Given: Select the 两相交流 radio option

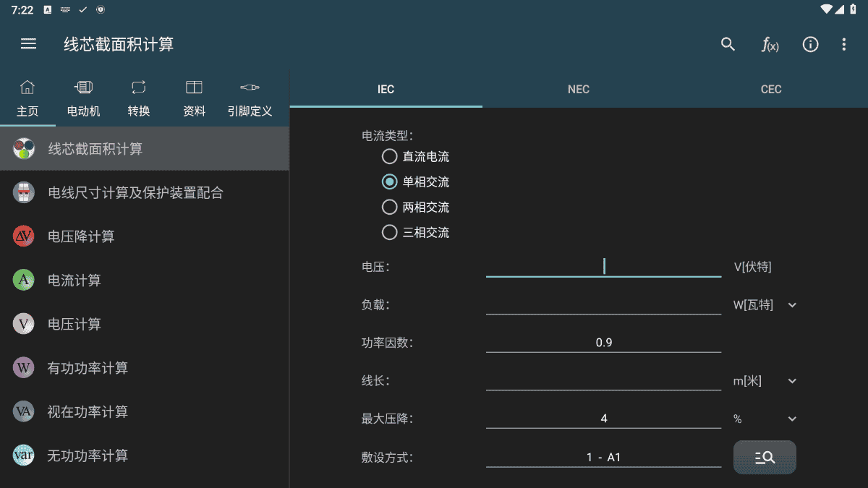Looking at the screenshot, I should [390, 207].
